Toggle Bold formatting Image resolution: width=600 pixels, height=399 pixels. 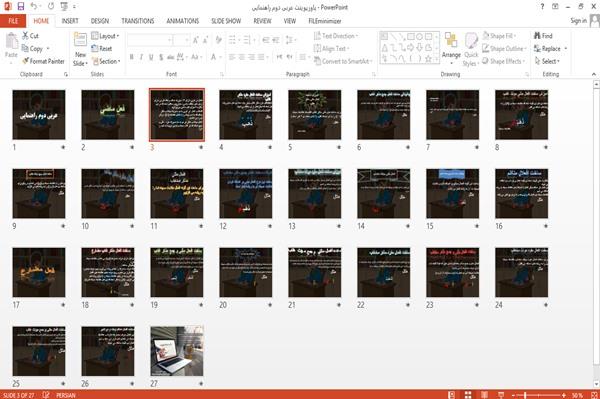click(x=131, y=57)
